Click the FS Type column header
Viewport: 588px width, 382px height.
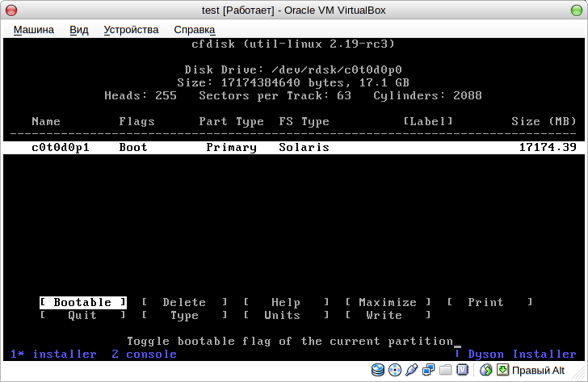(304, 121)
